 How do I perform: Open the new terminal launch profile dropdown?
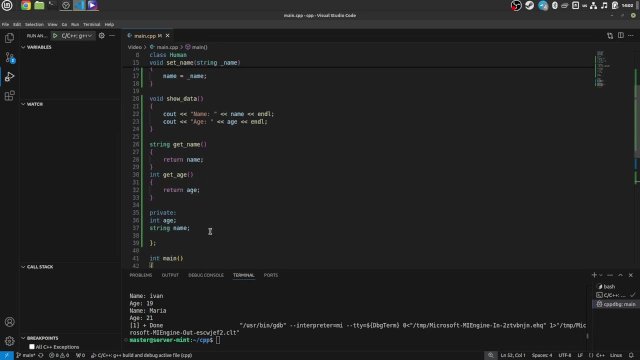click(600, 275)
